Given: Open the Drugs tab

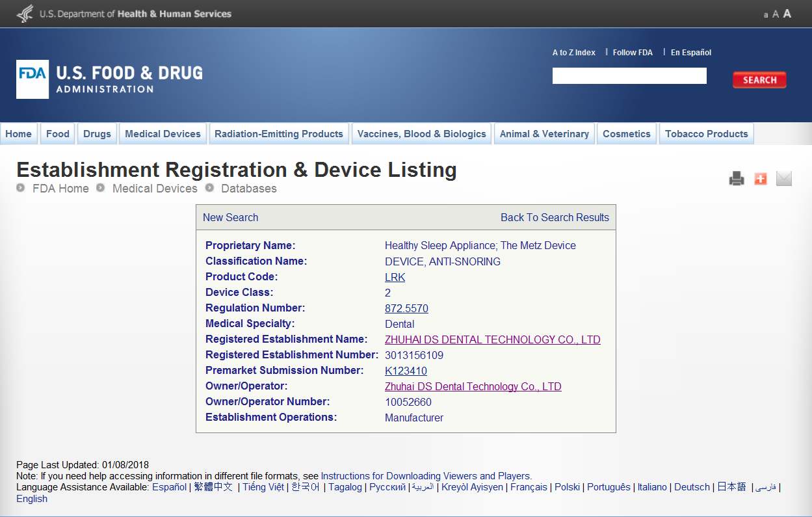Looking at the screenshot, I should click(x=98, y=134).
